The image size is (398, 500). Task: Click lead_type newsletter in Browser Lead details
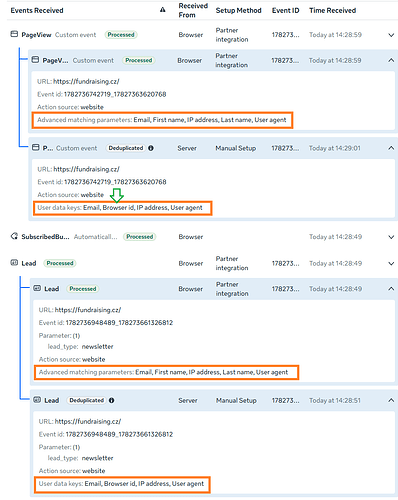pyautogui.click(x=80, y=347)
